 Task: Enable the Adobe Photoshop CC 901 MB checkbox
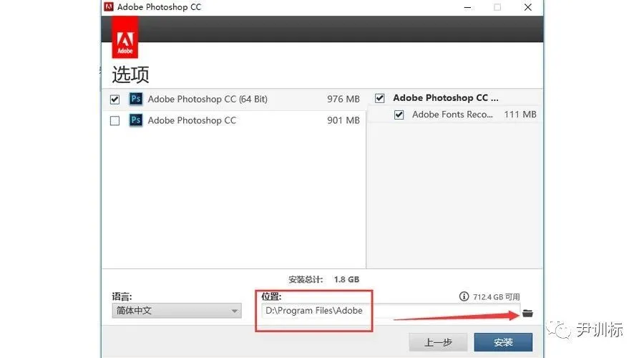115,121
